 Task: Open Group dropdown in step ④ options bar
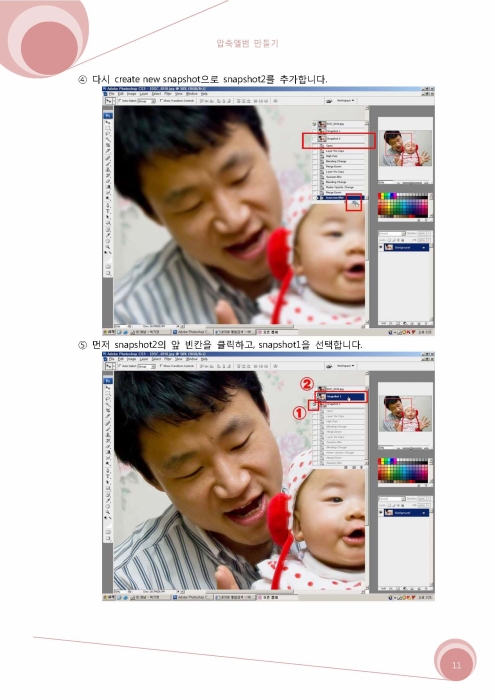(146, 101)
